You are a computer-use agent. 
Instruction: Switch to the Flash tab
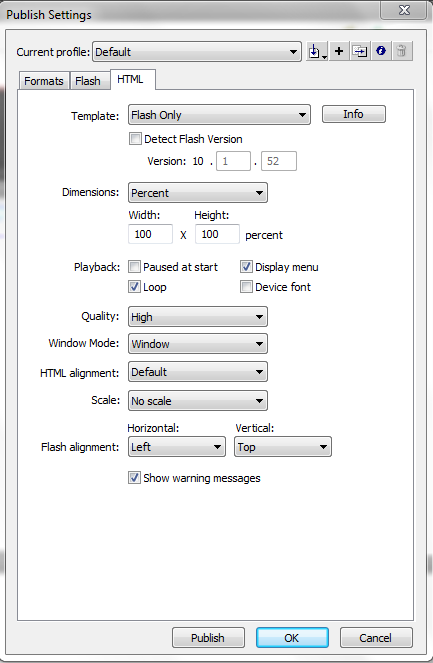88,81
